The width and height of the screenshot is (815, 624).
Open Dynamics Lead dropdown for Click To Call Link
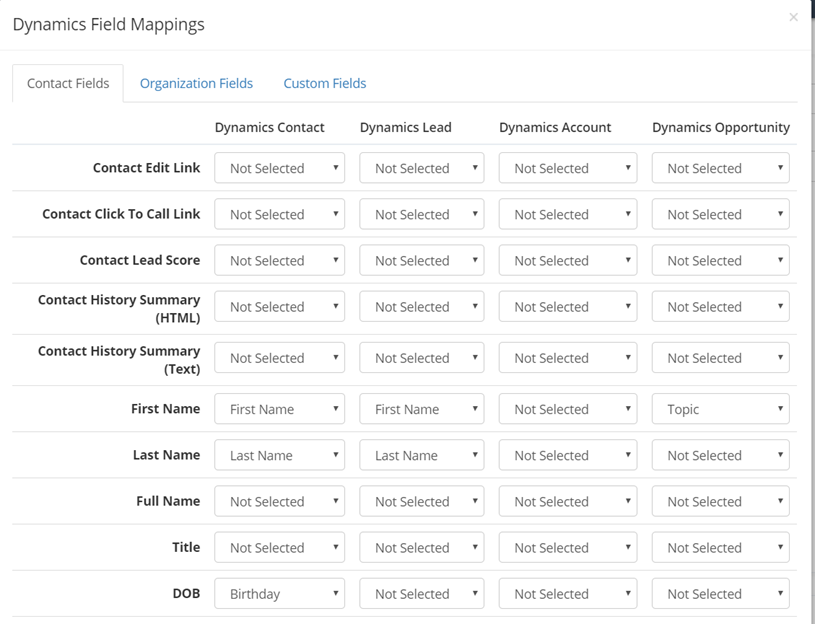422,214
